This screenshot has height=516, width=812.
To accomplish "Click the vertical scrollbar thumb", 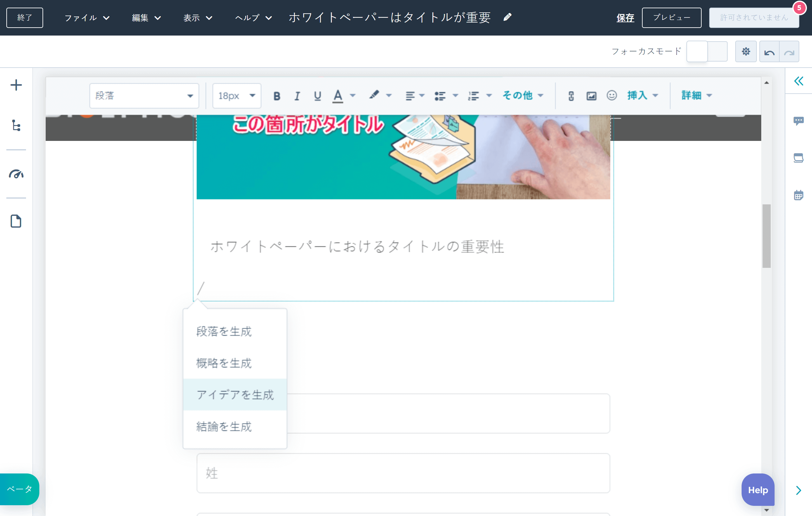I will tap(766, 235).
